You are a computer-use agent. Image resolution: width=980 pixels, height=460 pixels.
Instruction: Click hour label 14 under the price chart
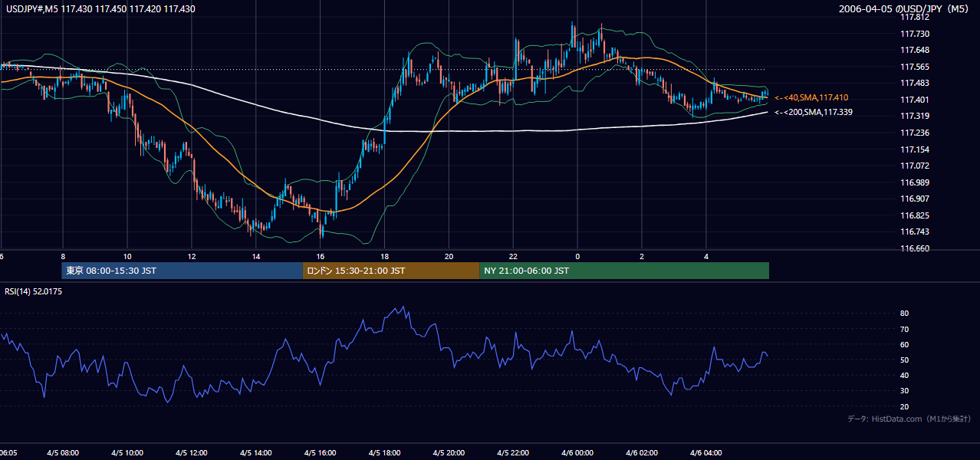coord(256,256)
